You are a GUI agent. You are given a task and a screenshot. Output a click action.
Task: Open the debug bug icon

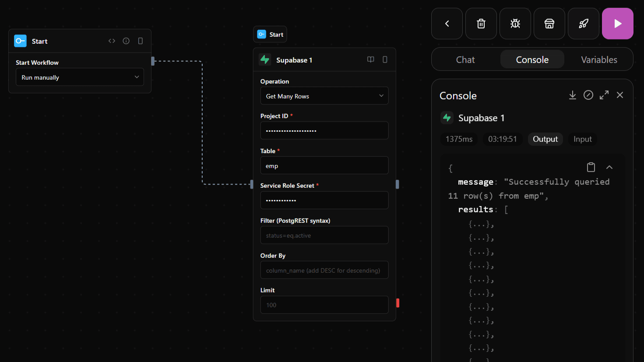click(515, 24)
